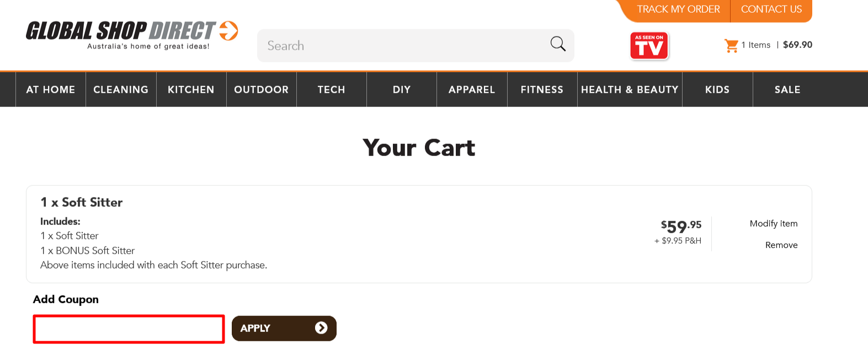Open the TECH category
Screen dimensions: 868x360
[332, 89]
